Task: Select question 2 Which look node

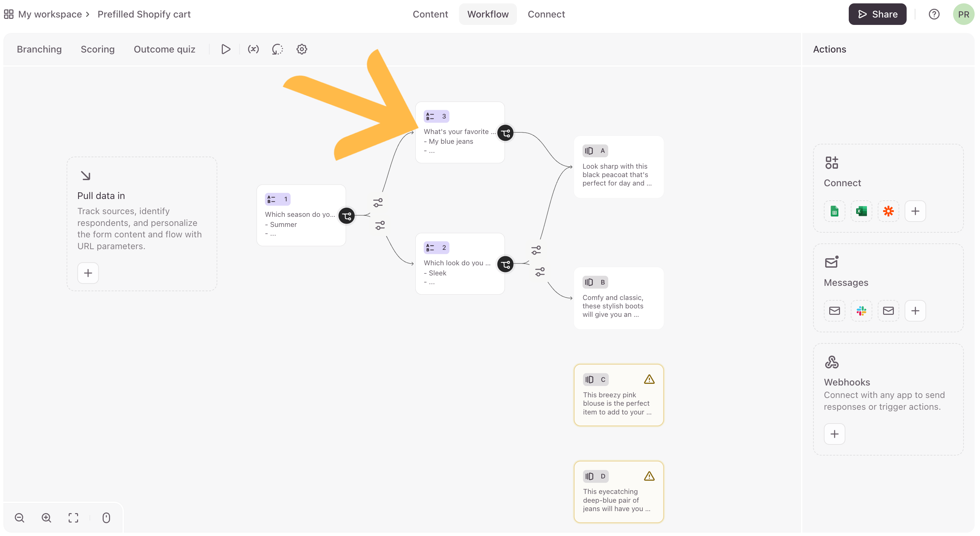Action: (x=460, y=264)
